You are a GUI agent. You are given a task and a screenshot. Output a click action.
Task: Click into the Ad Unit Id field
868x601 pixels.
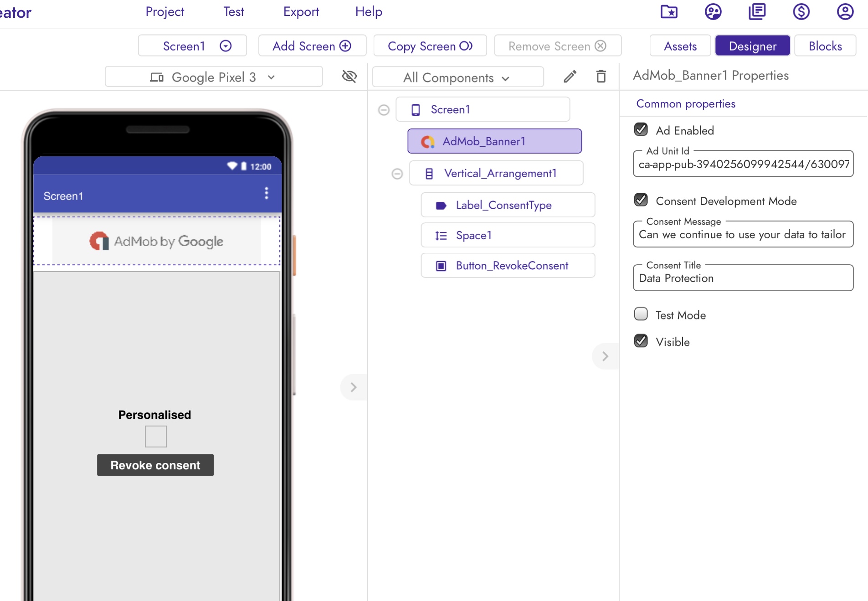pyautogui.click(x=743, y=164)
